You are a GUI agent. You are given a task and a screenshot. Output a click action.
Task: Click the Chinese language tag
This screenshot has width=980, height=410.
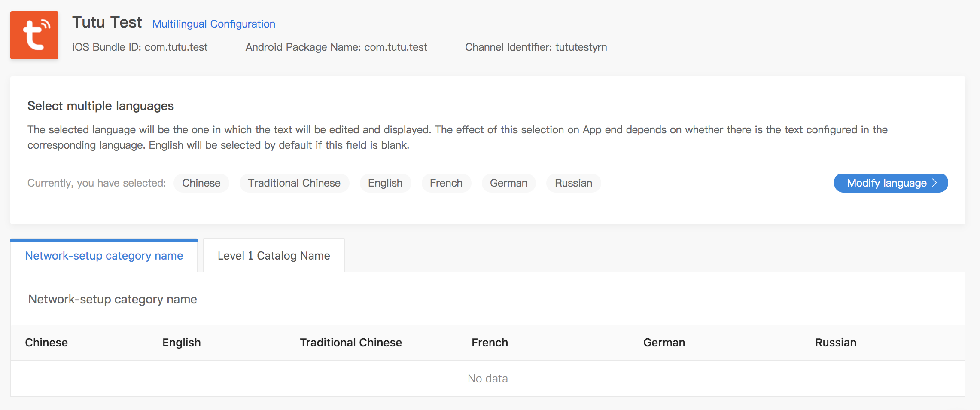[201, 183]
